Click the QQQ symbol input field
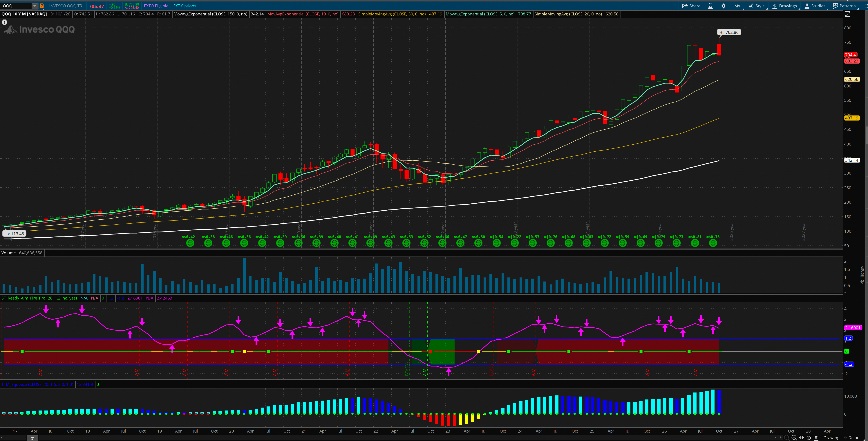868x441 pixels. 16,6
